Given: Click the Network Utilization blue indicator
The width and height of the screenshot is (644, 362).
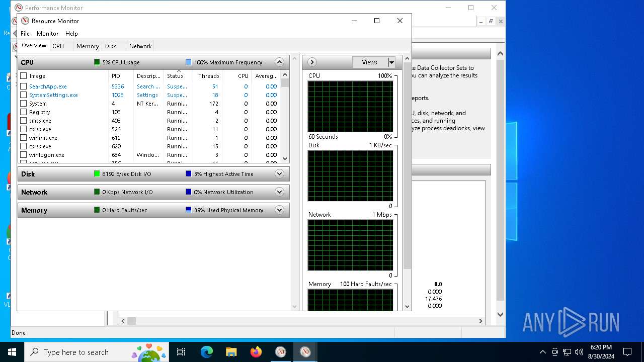Looking at the screenshot, I should coord(188,192).
